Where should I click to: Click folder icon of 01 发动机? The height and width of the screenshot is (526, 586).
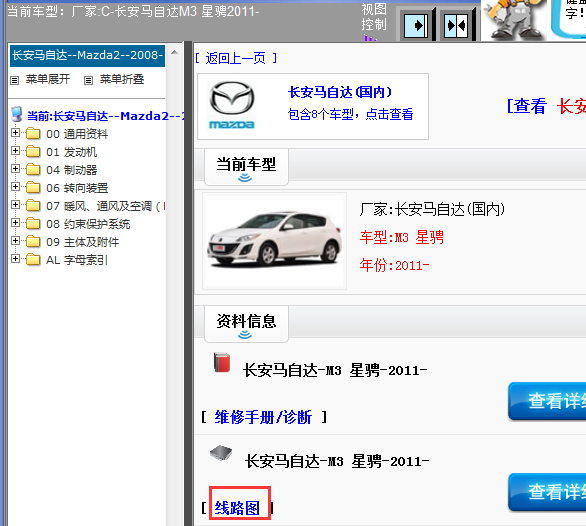tap(33, 152)
